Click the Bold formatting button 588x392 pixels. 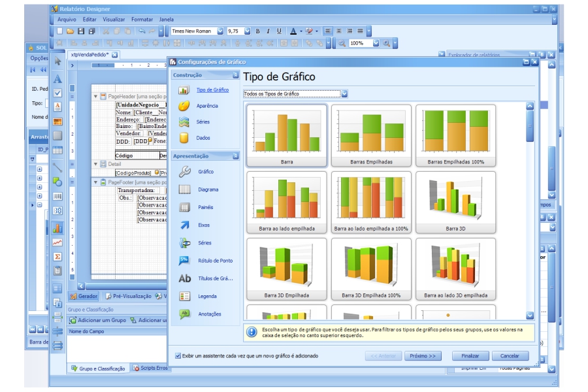point(257,31)
